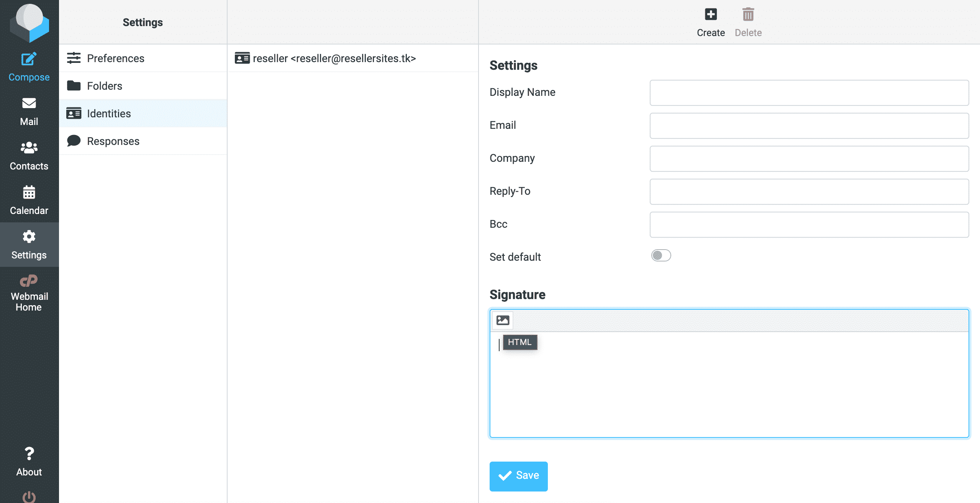The image size is (980, 503).
Task: Click the logout power icon
Action: tap(29, 497)
